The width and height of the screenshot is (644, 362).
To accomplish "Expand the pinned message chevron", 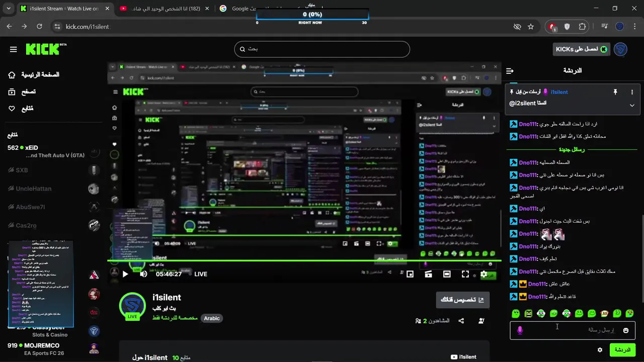I will click(632, 105).
